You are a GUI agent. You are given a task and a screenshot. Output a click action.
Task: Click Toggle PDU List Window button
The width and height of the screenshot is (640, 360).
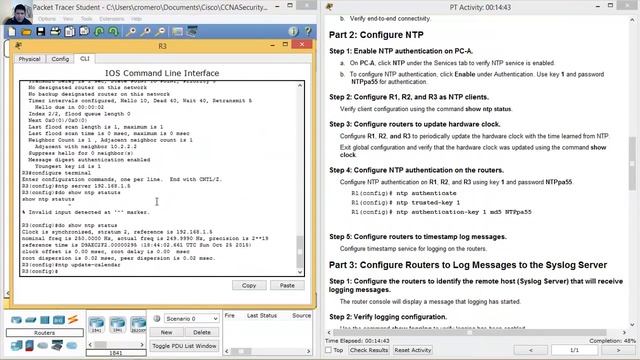(x=184, y=346)
